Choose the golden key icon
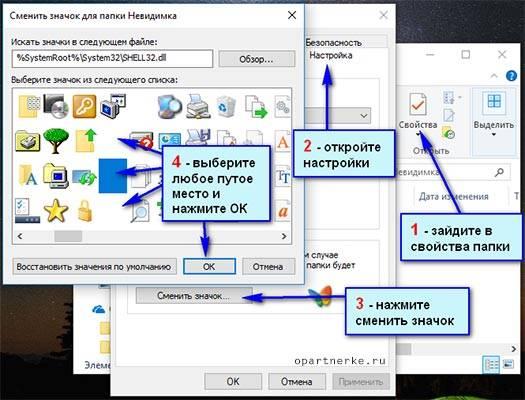The width and height of the screenshot is (525, 400). (84, 106)
